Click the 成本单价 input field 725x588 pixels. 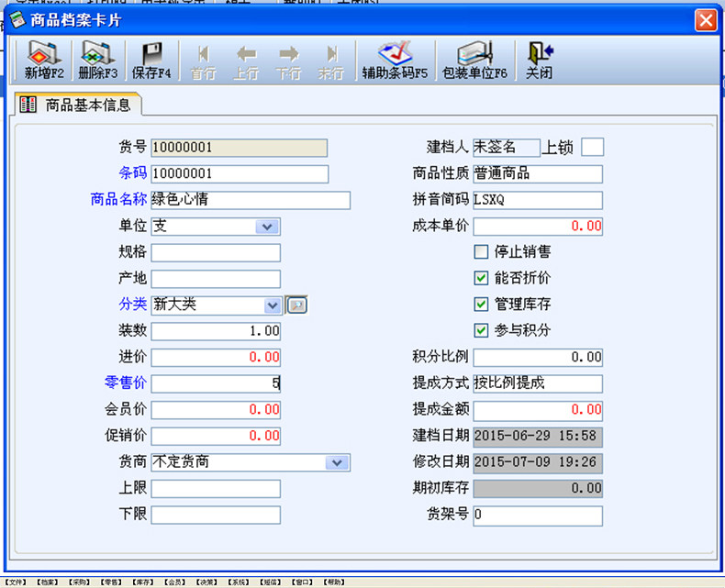pyautogui.click(x=538, y=227)
